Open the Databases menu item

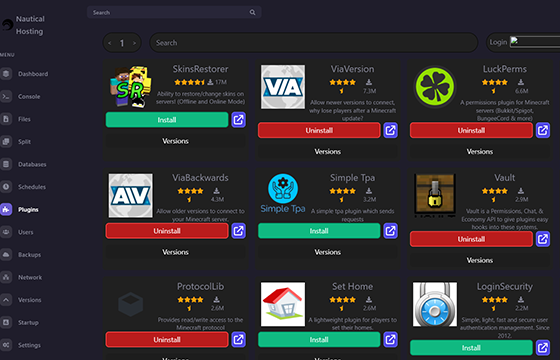[x=32, y=164]
